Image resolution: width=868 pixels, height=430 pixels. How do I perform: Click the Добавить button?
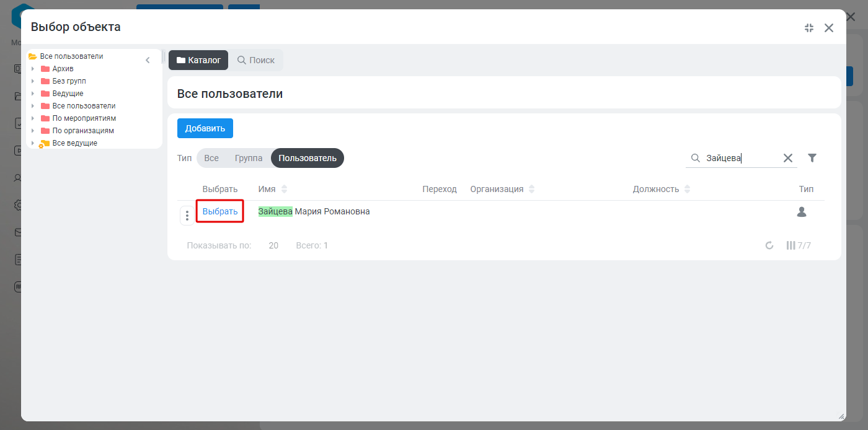[x=205, y=128]
